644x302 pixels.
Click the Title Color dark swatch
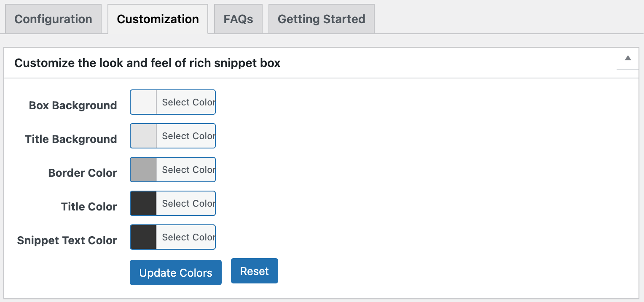(143, 203)
